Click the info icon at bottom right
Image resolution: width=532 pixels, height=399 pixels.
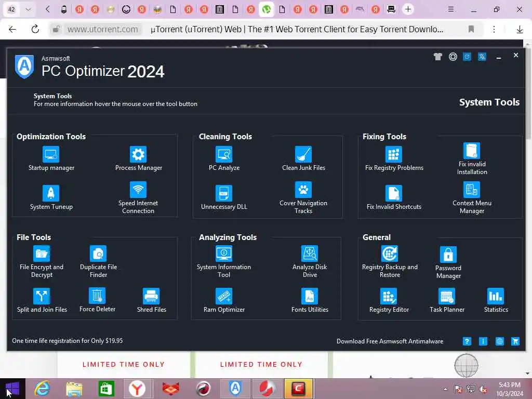483,341
